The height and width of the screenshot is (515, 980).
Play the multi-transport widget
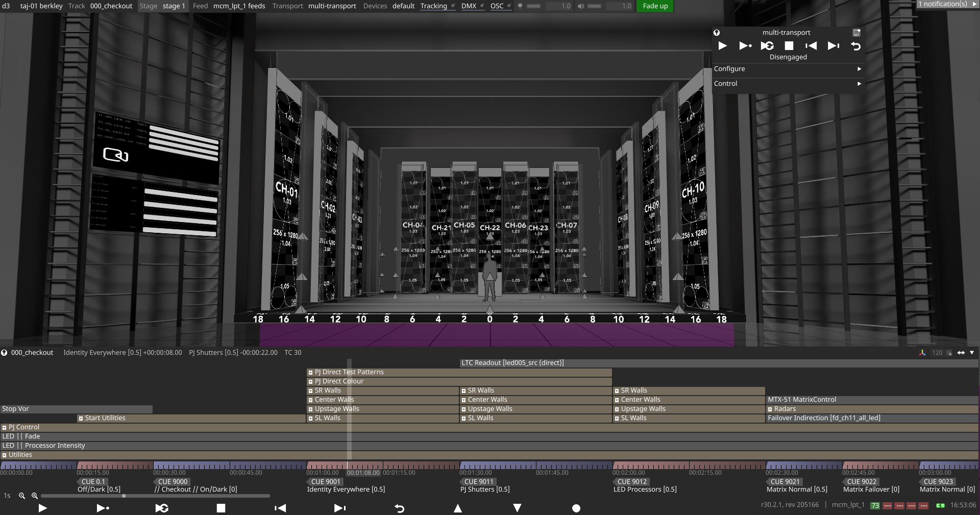point(722,46)
